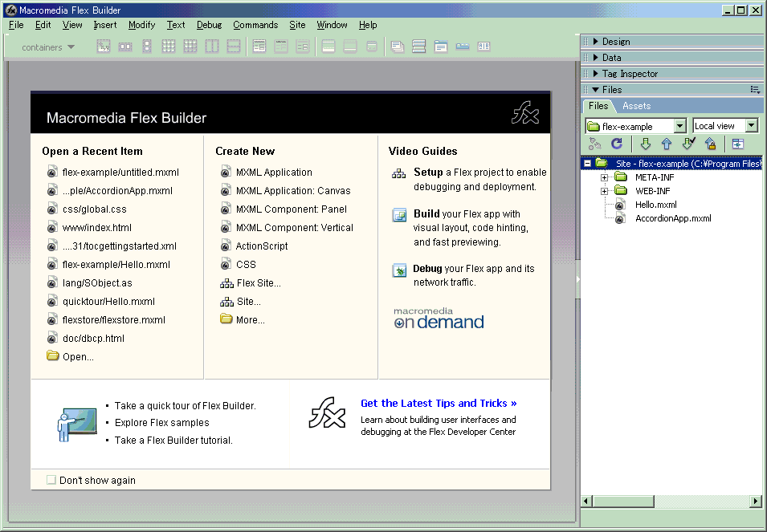Insert a VDividedBox with horizontal divider
Image resolution: width=767 pixels, height=532 pixels.
click(x=234, y=47)
